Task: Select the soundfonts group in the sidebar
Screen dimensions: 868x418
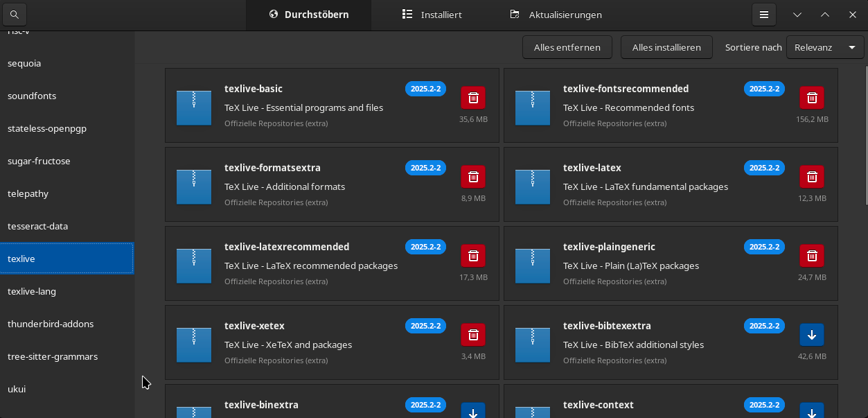Action: (x=67, y=96)
